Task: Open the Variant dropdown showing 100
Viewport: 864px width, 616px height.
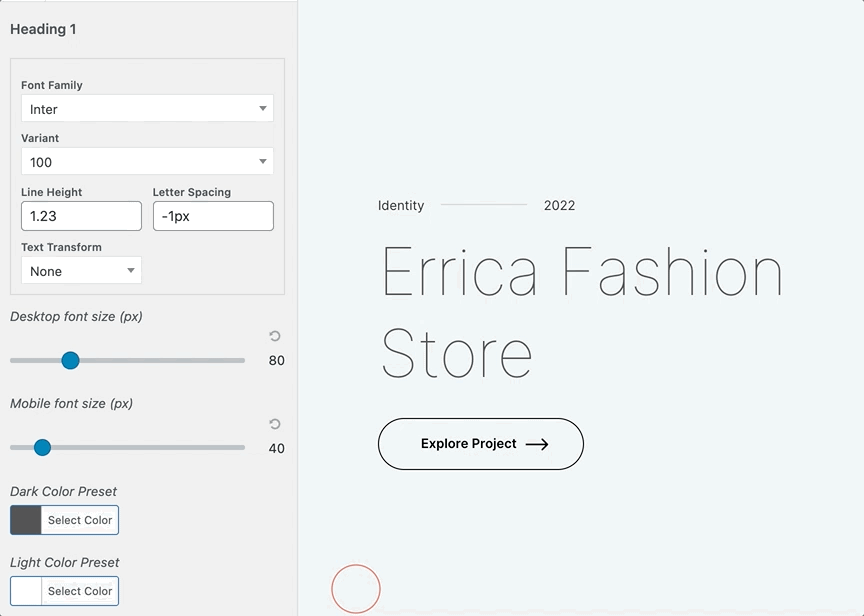Action: point(147,162)
